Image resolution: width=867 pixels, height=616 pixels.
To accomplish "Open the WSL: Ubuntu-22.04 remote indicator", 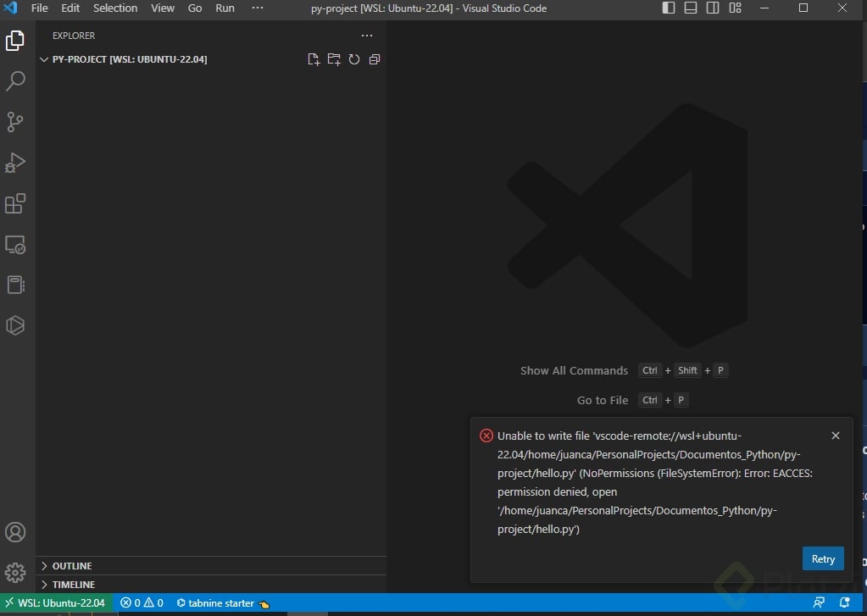I will pos(56,602).
